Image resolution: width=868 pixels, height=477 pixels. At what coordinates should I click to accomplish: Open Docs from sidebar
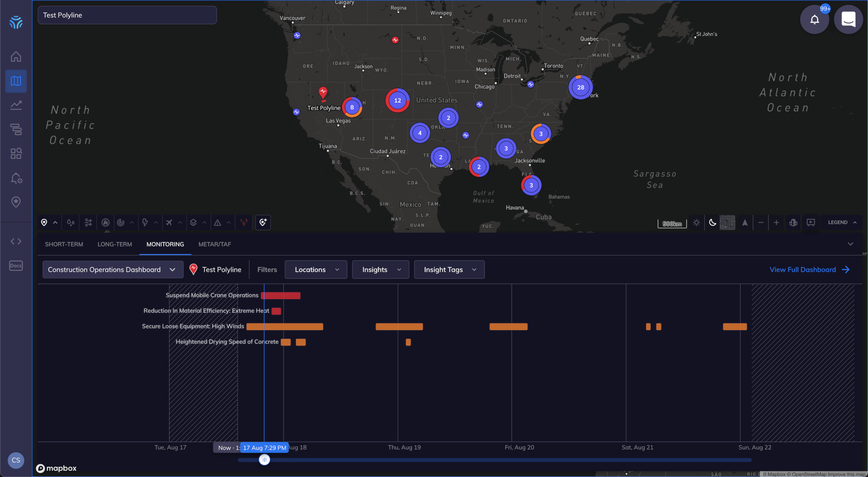point(16,266)
